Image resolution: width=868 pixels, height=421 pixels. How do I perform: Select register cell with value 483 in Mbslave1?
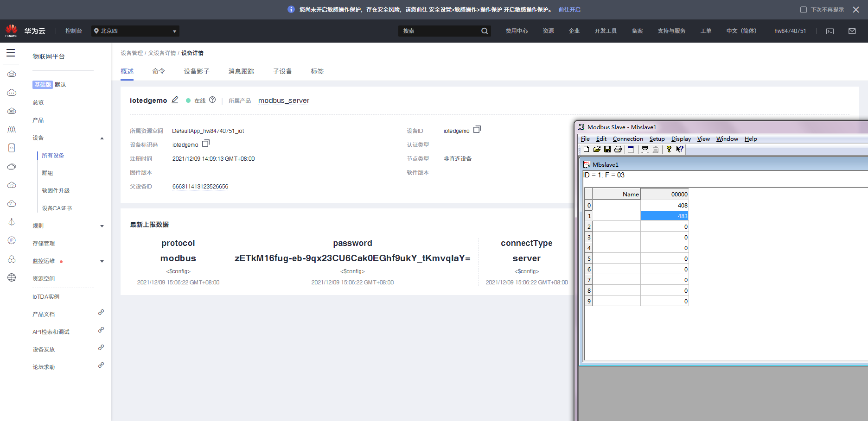[x=664, y=216]
